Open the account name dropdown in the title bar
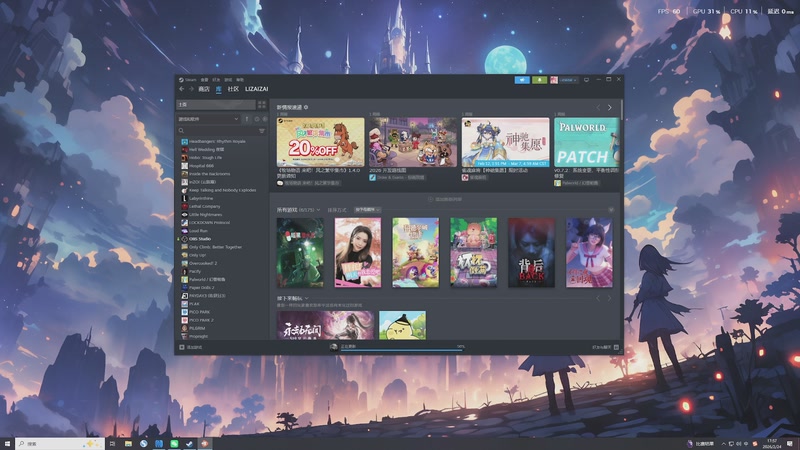The image size is (800, 450). tap(568, 80)
